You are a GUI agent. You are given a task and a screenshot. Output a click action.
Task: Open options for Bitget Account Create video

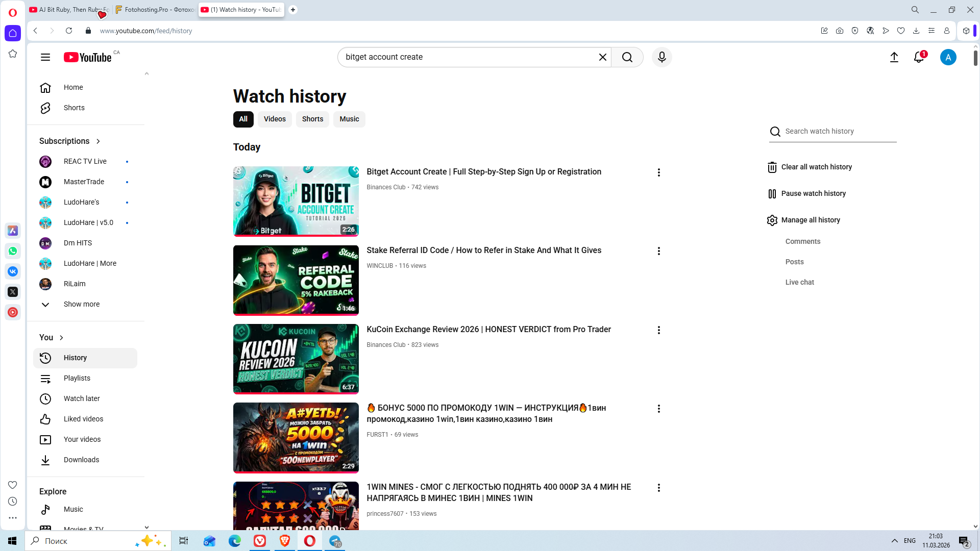pos(658,172)
